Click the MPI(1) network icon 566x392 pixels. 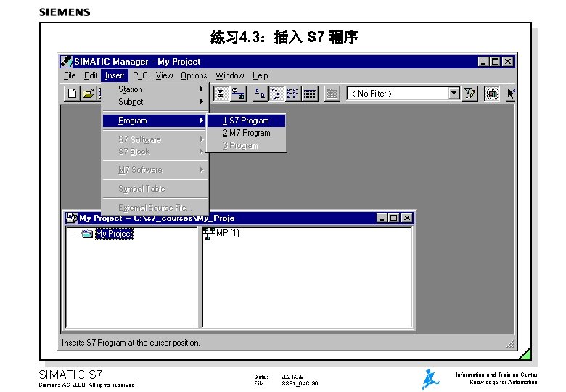click(208, 233)
